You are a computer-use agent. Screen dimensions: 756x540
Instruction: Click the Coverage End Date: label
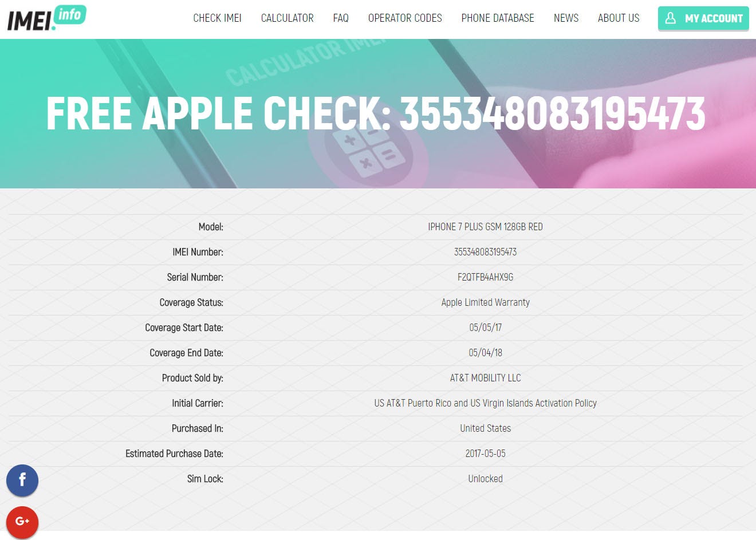[x=186, y=353]
